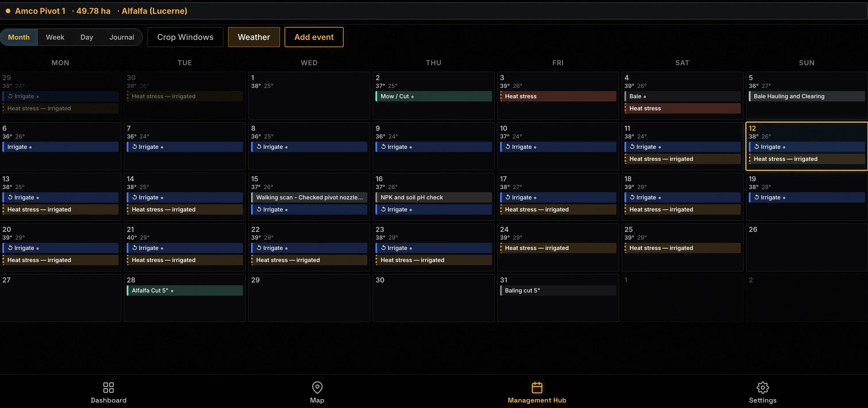
Task: Click recurring icon on July 13 Irrigate
Action: point(10,197)
